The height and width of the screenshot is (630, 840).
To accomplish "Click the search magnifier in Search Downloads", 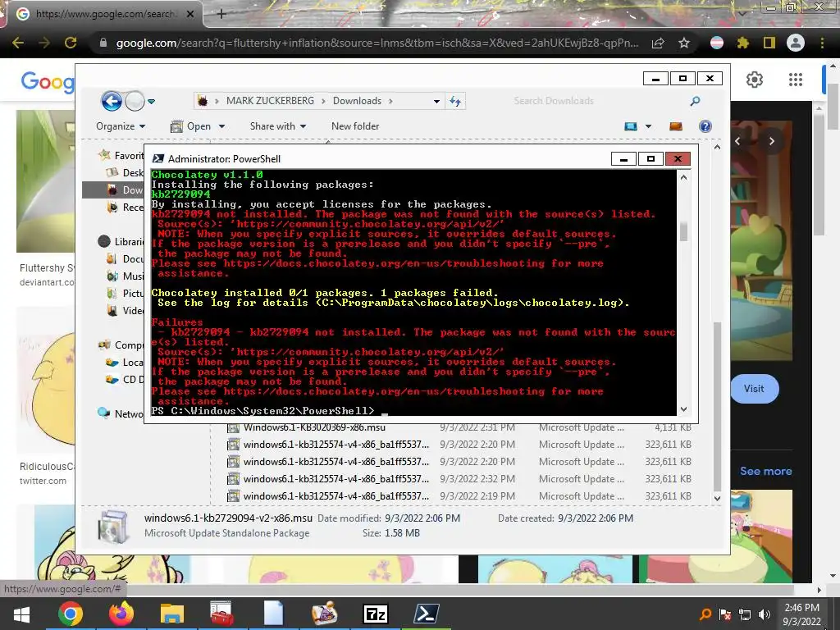I will [696, 101].
